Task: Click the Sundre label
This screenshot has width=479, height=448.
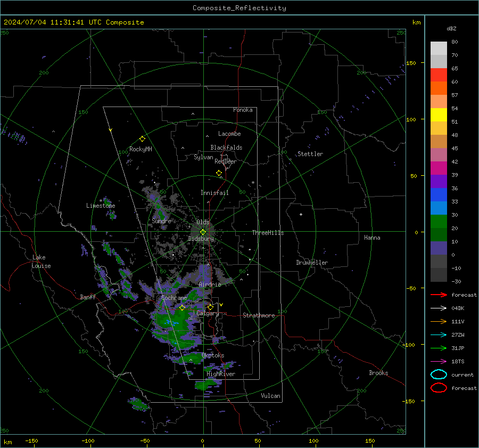Action: pos(161,221)
